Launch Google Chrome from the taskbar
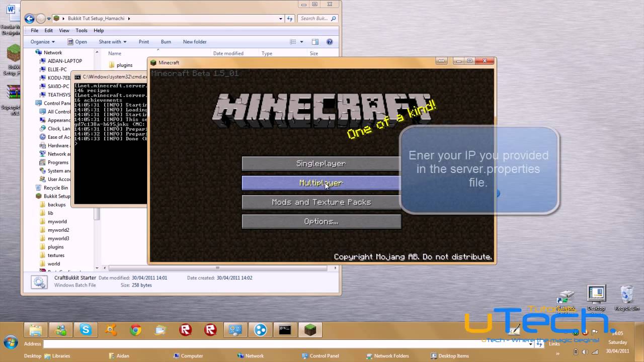 pyautogui.click(x=135, y=330)
